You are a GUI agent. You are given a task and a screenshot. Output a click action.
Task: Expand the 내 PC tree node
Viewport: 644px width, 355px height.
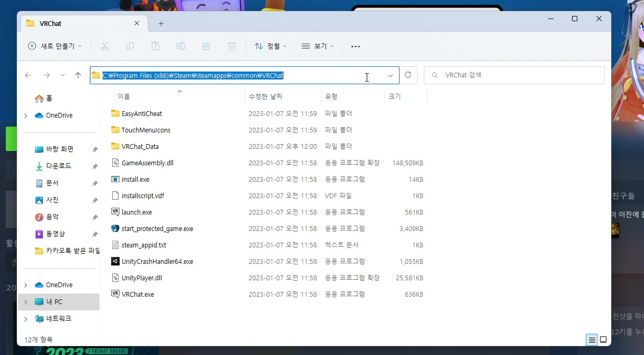point(25,302)
